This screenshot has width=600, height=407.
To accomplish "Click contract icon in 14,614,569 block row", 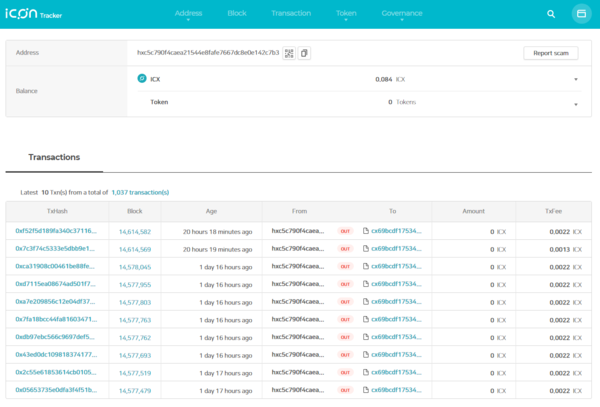I will [x=365, y=249].
